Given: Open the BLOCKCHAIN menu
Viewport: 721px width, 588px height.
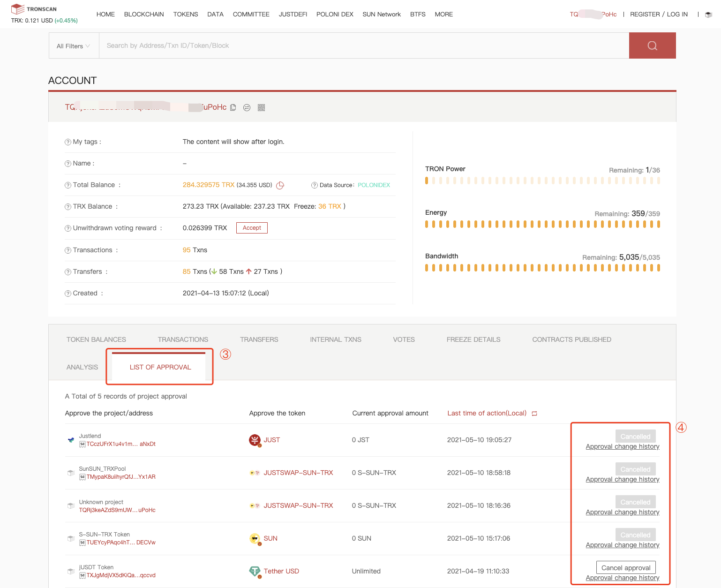Looking at the screenshot, I should 144,15.
